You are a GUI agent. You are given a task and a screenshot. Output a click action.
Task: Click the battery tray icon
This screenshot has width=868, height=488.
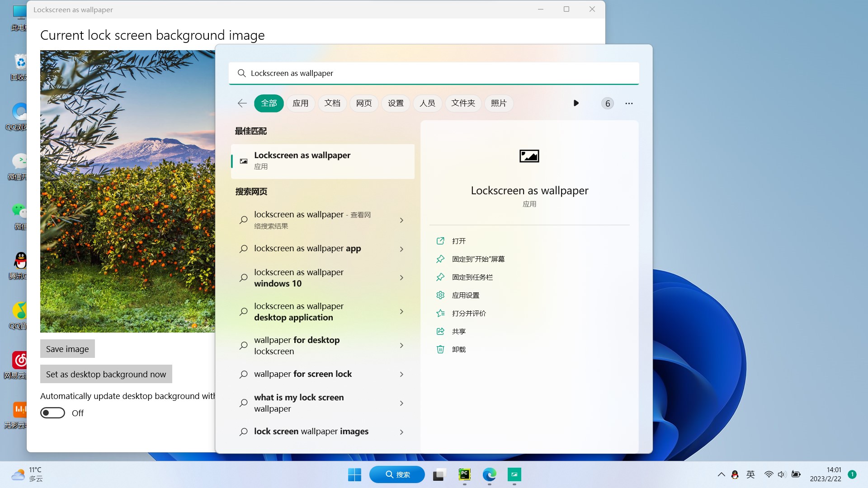click(796, 474)
